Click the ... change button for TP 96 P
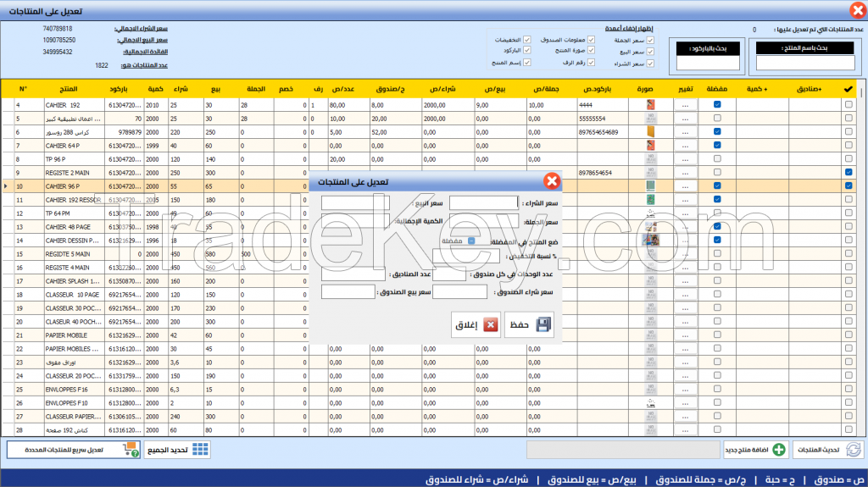 pos(685,159)
